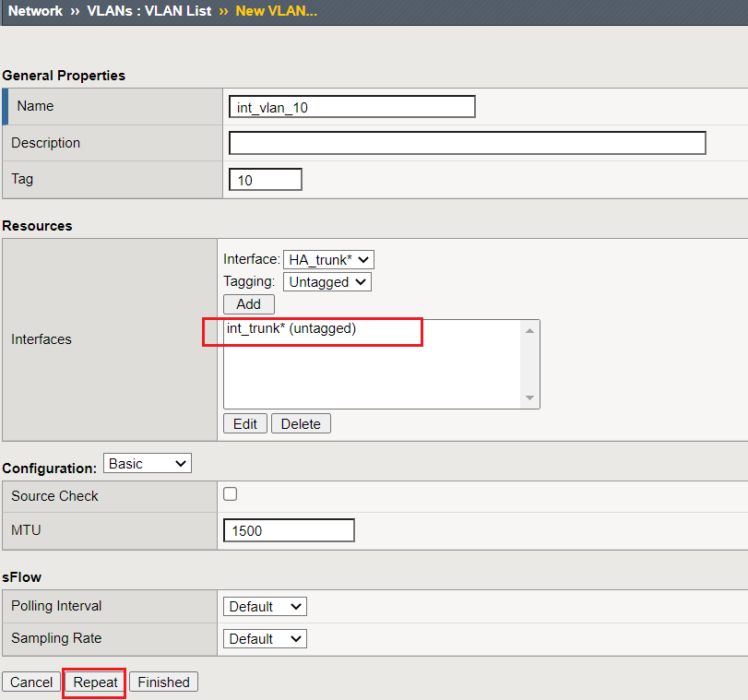748x700 pixels.
Task: Click the Repeat button
Action: tap(95, 682)
